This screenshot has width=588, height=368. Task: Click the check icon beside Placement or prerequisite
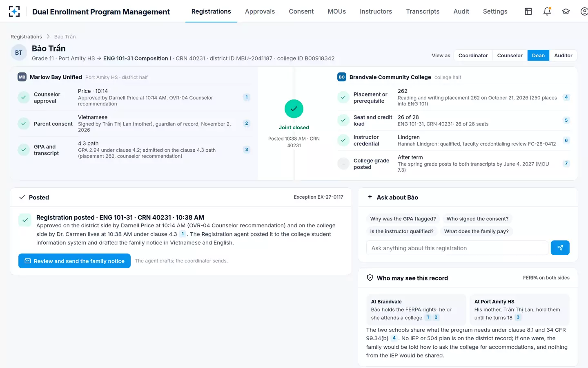pos(343,97)
